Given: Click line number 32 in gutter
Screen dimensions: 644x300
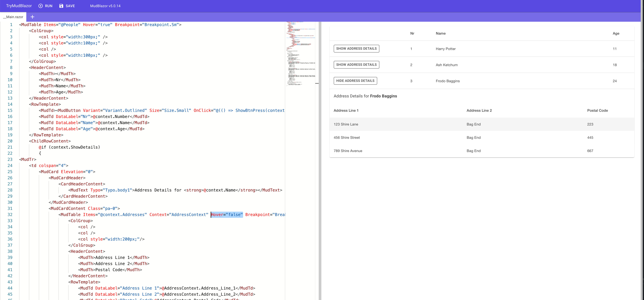Looking at the screenshot, I should click(10, 214).
